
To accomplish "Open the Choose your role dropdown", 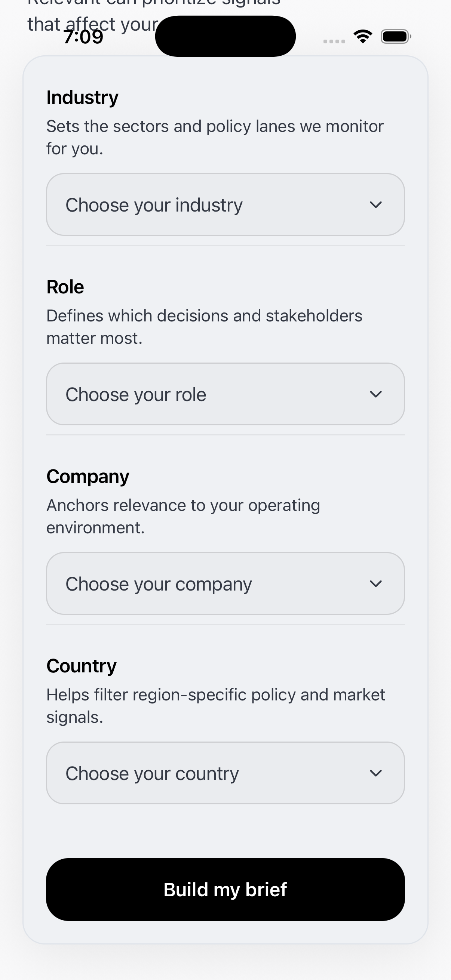I will 225,394.
